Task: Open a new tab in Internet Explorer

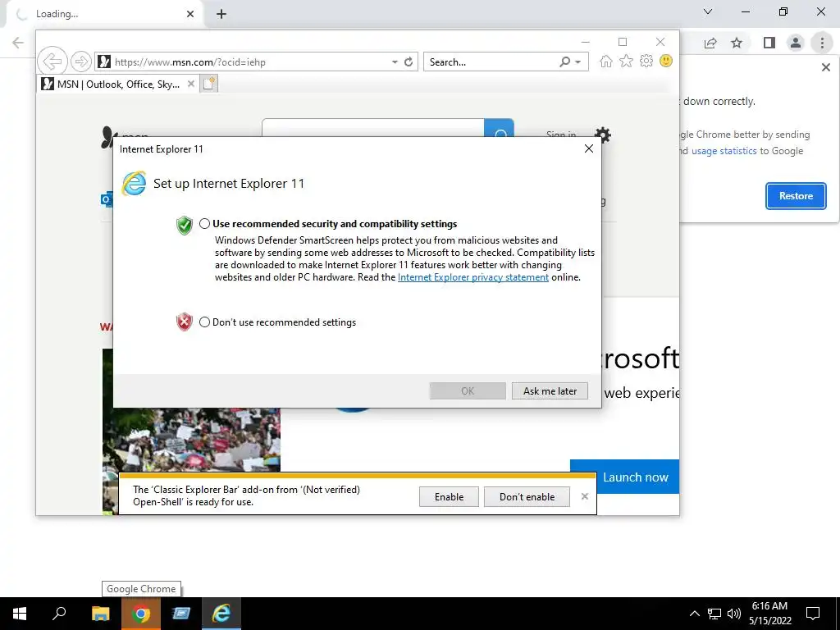Action: (x=209, y=84)
